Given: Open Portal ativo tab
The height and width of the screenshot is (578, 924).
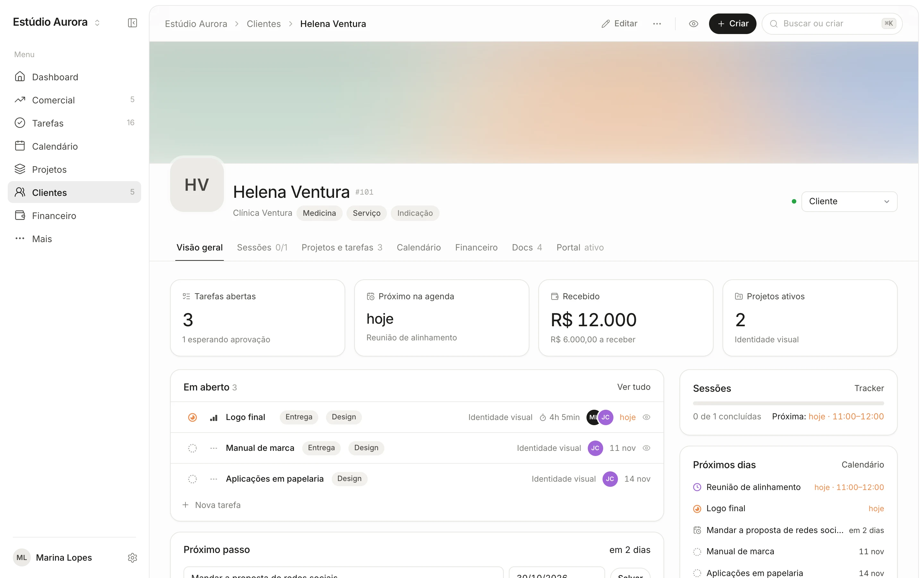Looking at the screenshot, I should [580, 248].
